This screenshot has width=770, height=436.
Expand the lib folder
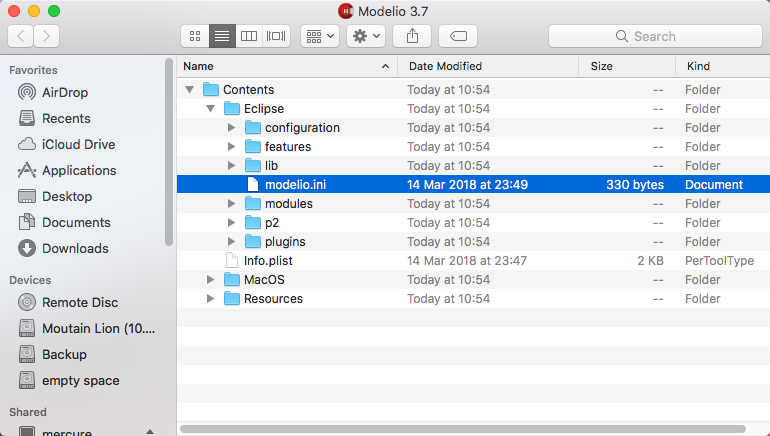[x=231, y=166]
